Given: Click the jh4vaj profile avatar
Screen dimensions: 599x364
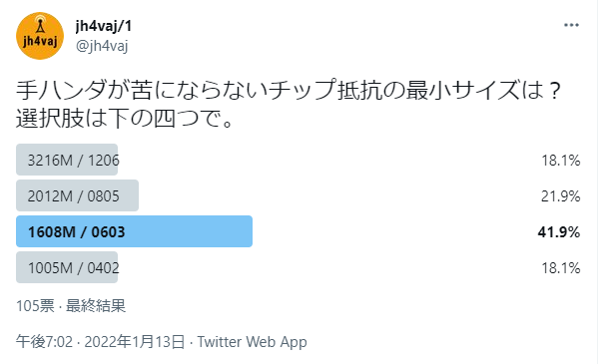Looking at the screenshot, I should 40,36.
